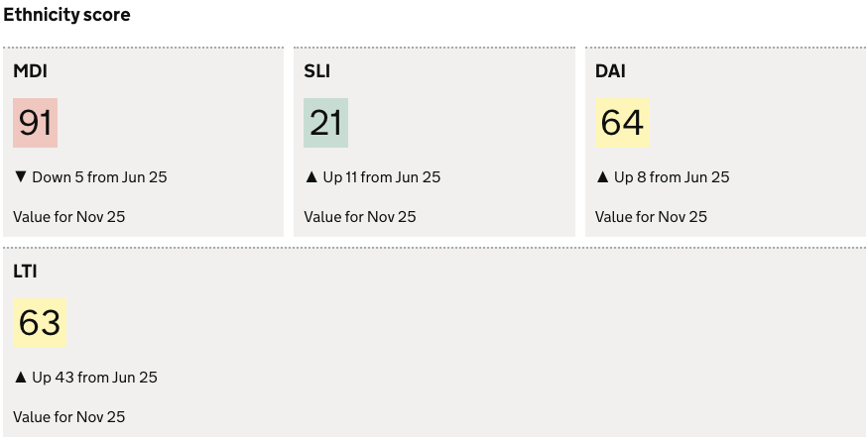Click the Ethnicity score section title
Image resolution: width=868 pixels, height=439 pixels.
[66, 16]
